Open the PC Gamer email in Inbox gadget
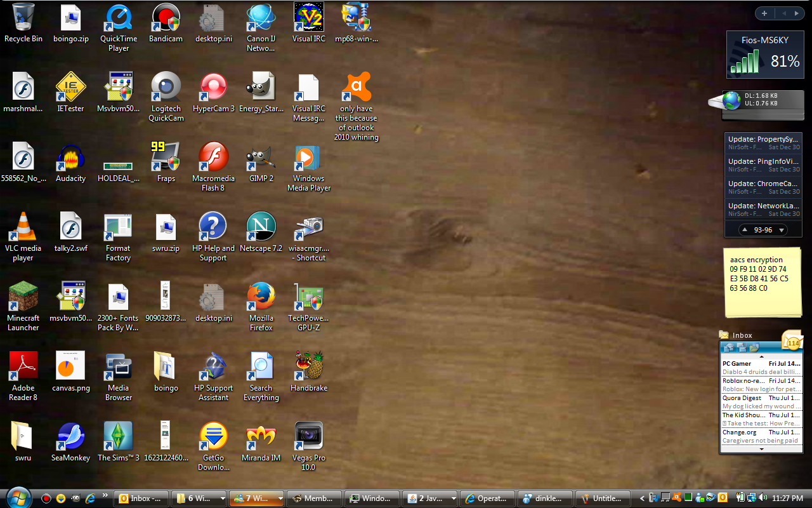Image resolution: width=812 pixels, height=508 pixels. click(761, 364)
